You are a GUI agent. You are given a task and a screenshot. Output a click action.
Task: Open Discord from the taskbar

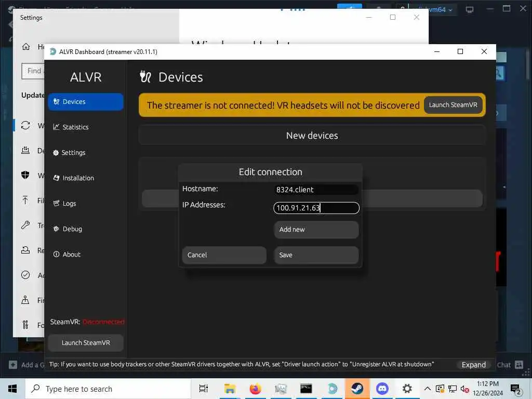click(382, 389)
